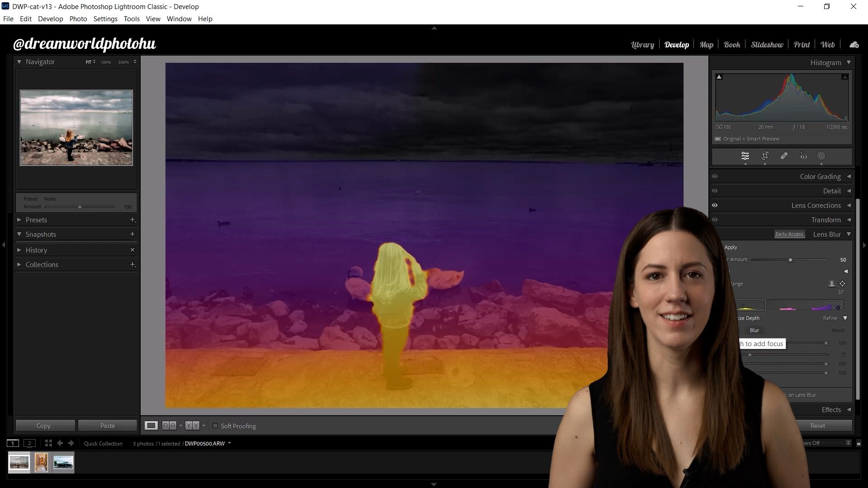Collapse the Histogram panel
The image size is (868, 488).
[x=849, y=62]
